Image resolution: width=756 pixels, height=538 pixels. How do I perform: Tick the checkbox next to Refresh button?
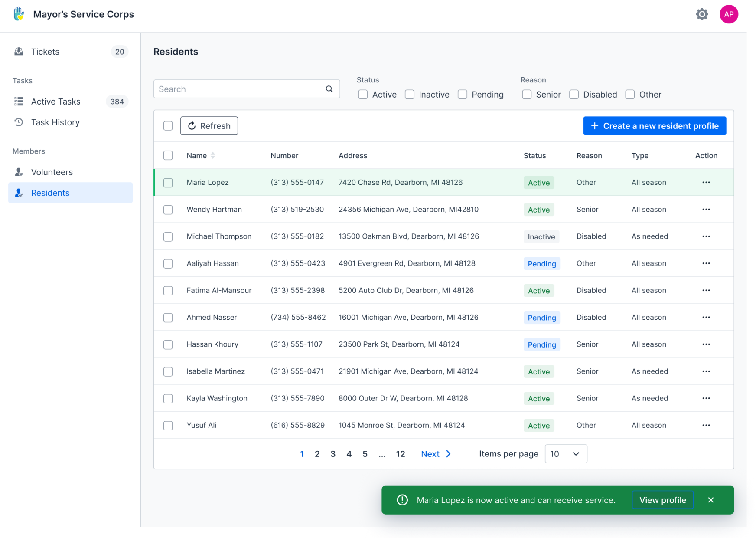[168, 126]
